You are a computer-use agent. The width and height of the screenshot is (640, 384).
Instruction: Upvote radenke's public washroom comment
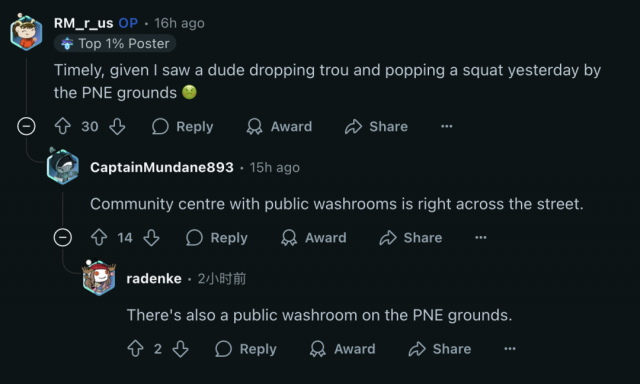coord(136,349)
